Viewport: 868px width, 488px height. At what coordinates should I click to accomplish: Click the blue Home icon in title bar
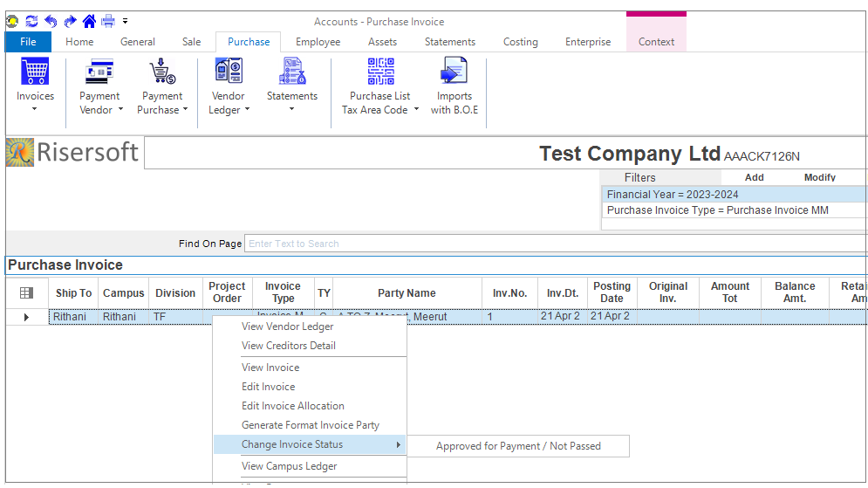[x=89, y=21]
